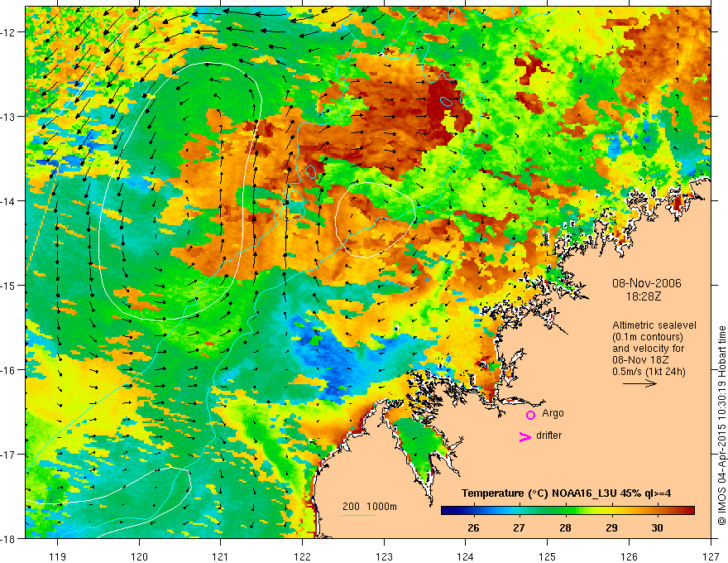Image resolution: width=728 pixels, height=563 pixels.
Task: Click the 'Argo' legend label
Action: click(553, 413)
